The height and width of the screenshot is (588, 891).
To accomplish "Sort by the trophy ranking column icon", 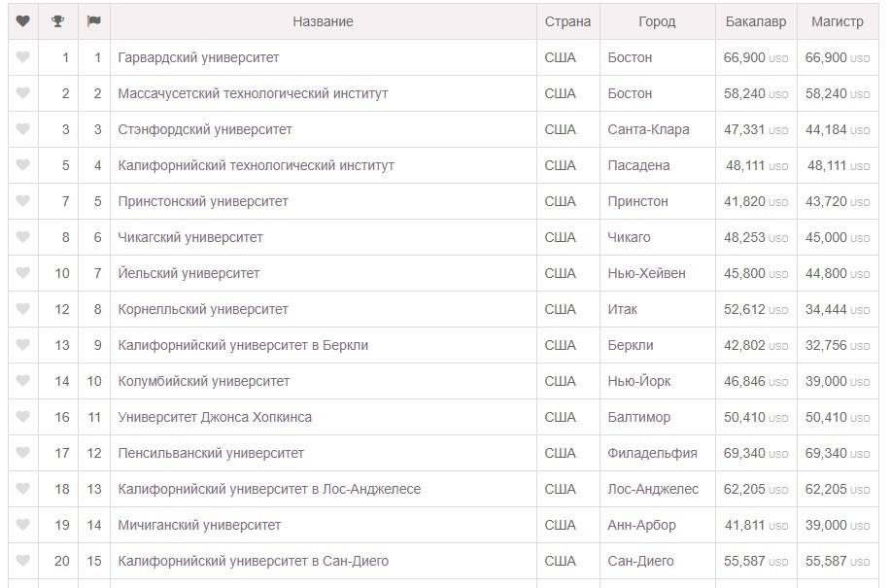I will pyautogui.click(x=58, y=21).
